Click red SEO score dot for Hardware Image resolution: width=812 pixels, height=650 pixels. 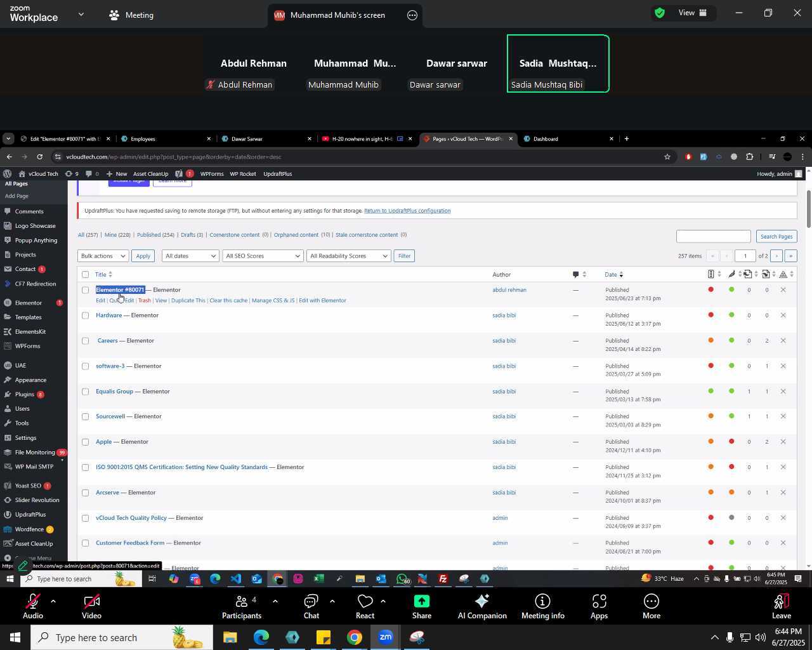(x=710, y=315)
